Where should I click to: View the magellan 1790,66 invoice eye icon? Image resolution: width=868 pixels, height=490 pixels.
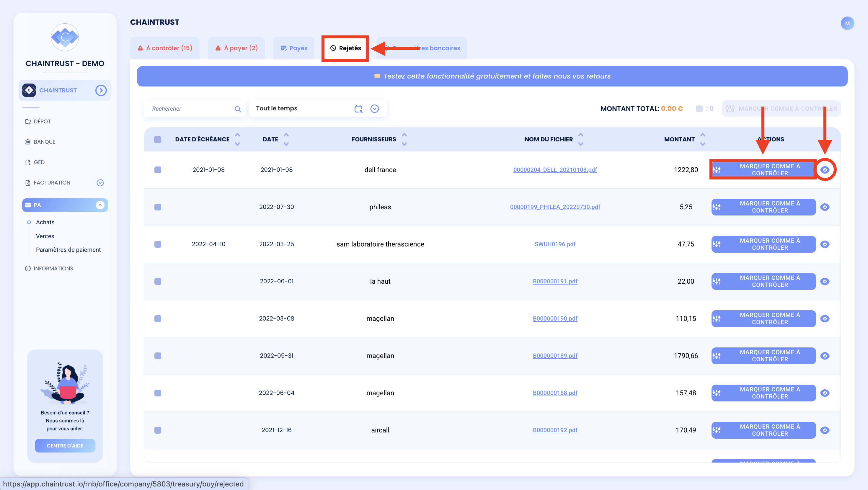(x=825, y=355)
